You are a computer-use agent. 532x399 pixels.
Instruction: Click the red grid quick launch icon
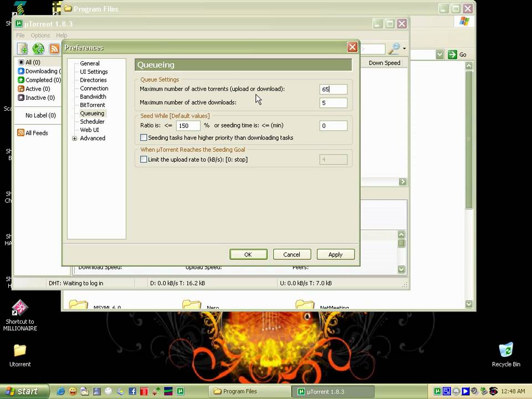144,392
